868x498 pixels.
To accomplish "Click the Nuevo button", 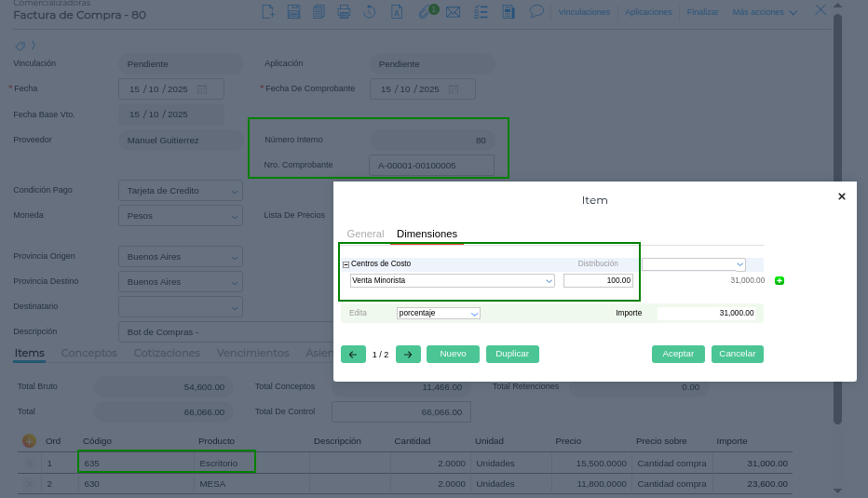I will click(453, 355).
